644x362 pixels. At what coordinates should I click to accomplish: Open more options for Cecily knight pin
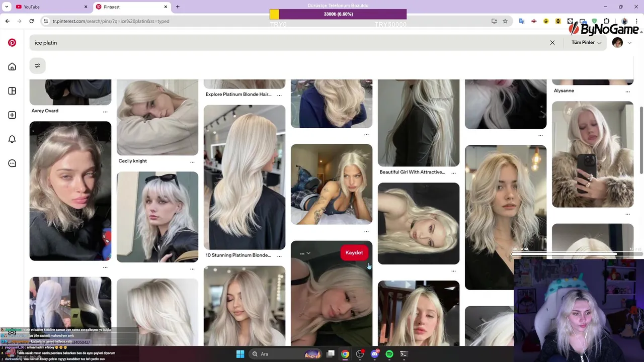click(192, 162)
